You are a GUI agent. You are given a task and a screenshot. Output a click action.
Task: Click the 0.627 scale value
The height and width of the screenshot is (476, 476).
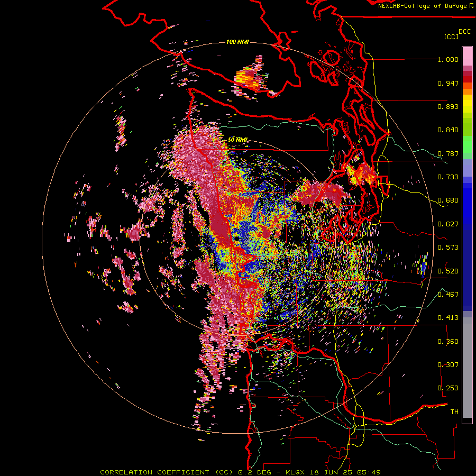click(448, 224)
